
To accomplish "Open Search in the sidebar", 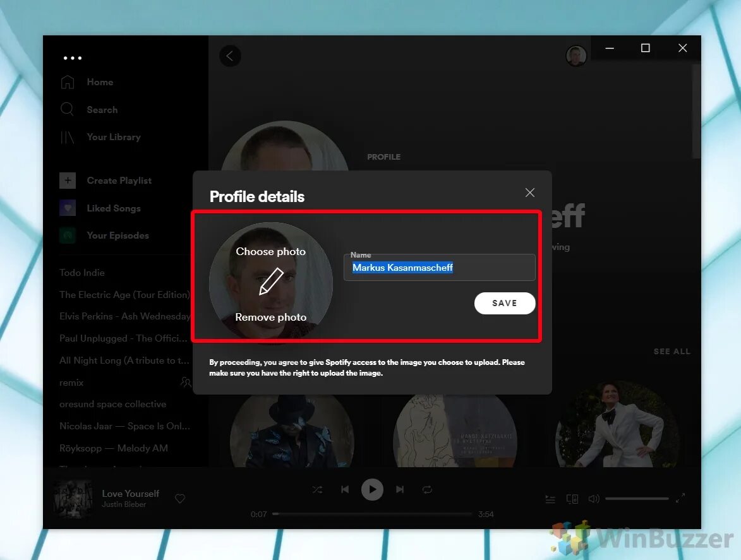I will (102, 110).
